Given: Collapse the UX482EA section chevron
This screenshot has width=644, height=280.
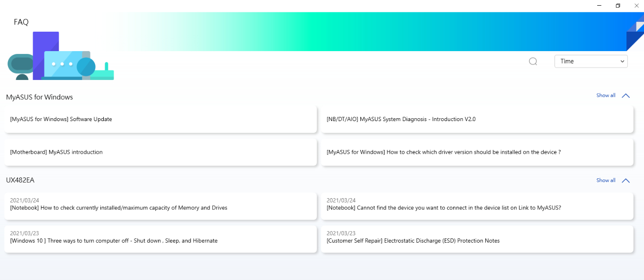Looking at the screenshot, I should (626, 181).
